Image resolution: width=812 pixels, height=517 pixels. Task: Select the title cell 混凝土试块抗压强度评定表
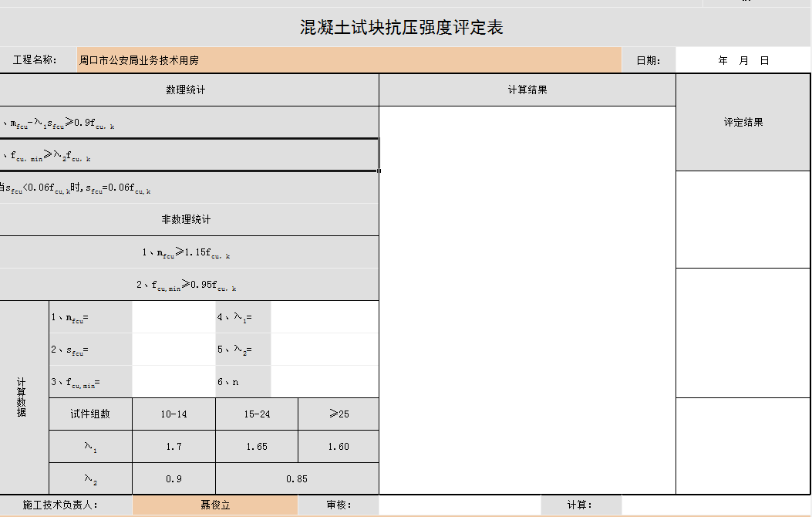click(401, 29)
